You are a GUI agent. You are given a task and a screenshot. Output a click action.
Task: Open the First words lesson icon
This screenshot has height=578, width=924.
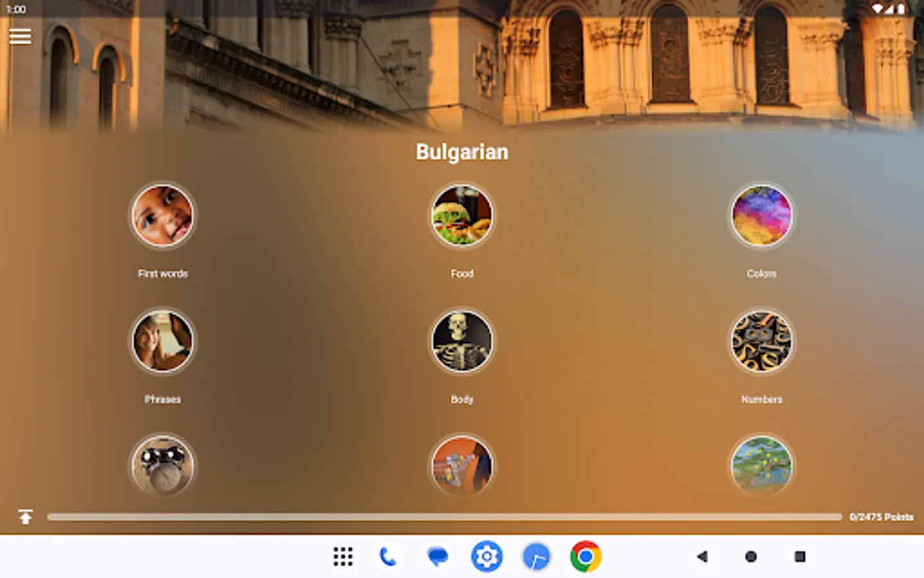coord(162,216)
